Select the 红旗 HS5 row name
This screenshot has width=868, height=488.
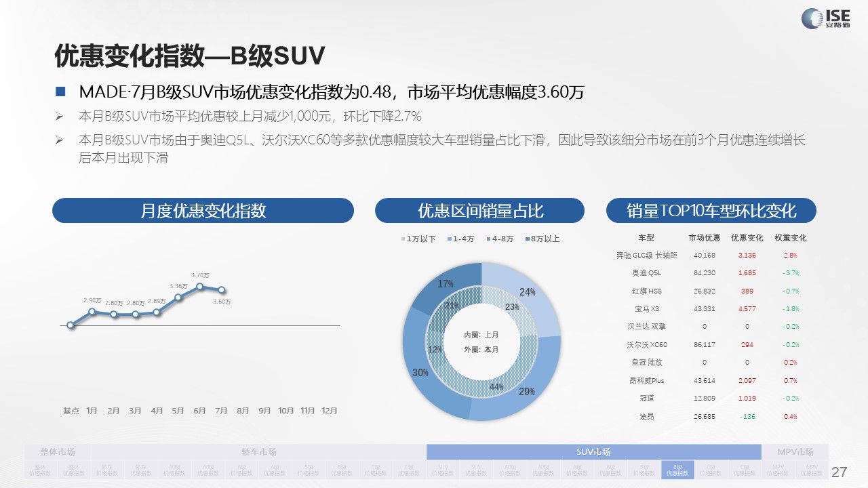click(646, 291)
